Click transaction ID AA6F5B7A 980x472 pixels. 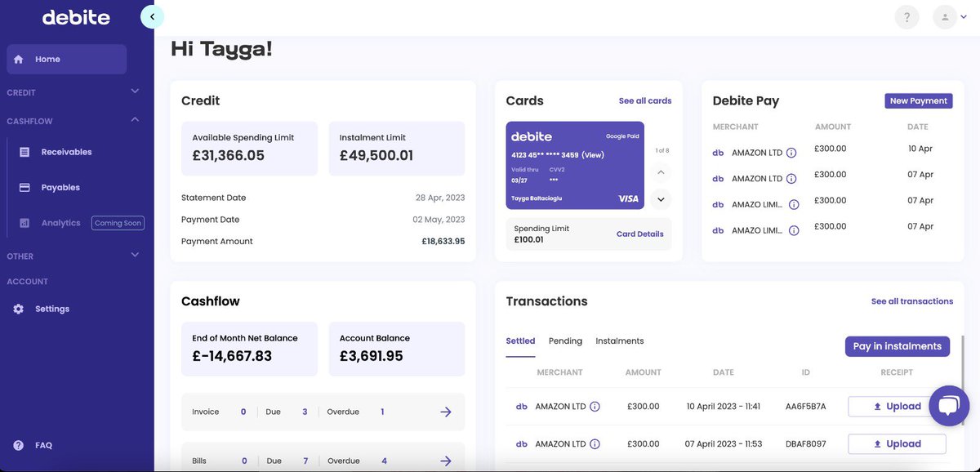805,407
